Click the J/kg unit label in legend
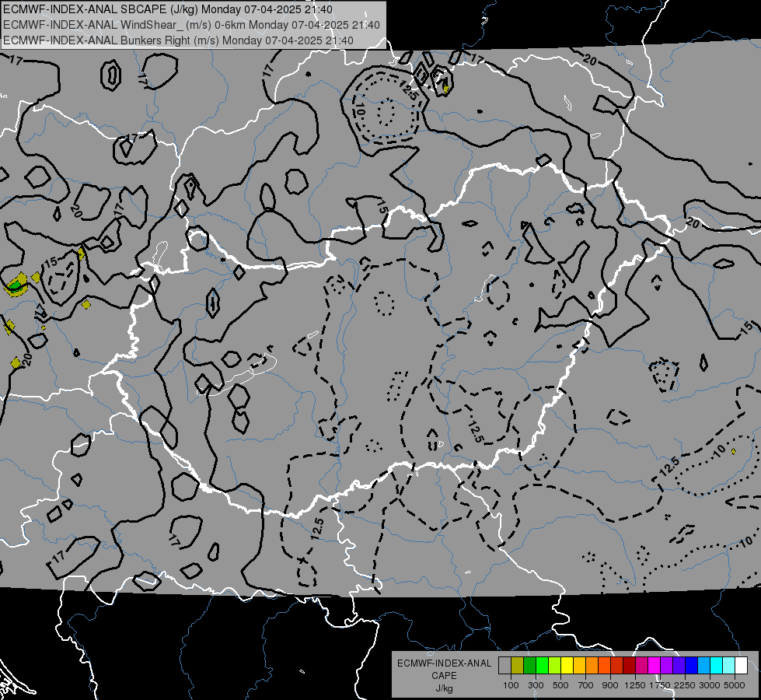 point(444,688)
